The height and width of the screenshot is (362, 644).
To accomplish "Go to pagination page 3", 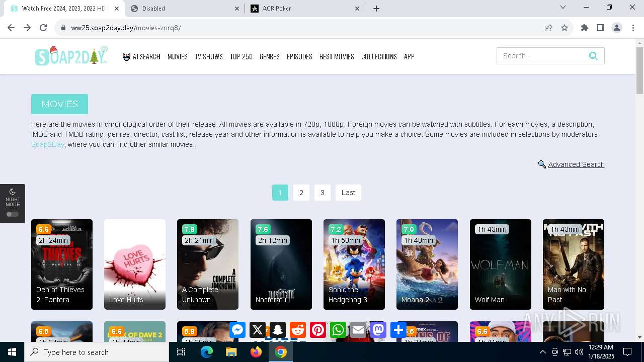I will [323, 193].
